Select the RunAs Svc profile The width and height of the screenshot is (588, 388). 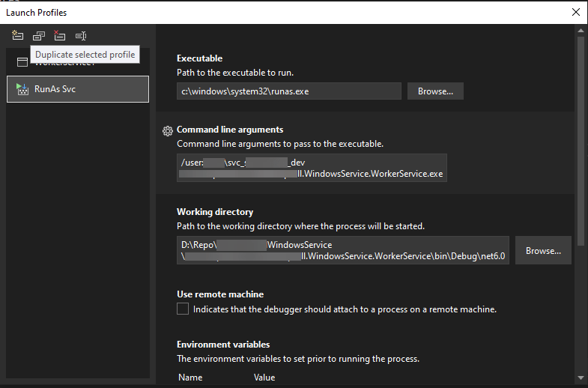point(78,89)
